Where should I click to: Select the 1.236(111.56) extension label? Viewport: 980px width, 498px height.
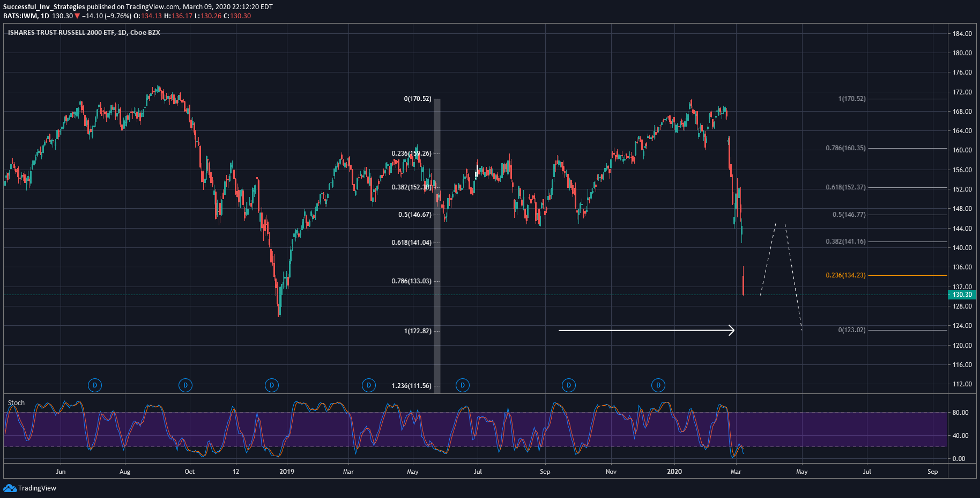[411, 386]
